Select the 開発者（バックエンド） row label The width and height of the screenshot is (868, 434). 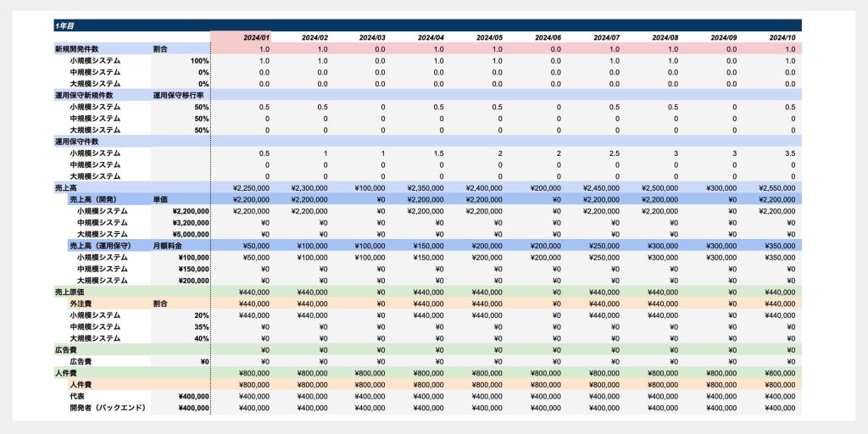point(108,408)
